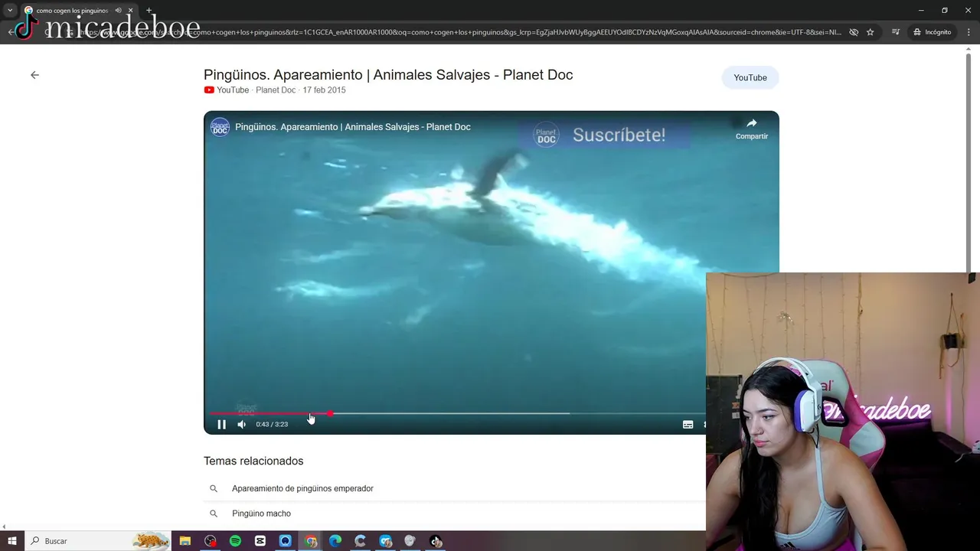Screen dimensions: 980x551
Task: Toggle video subtitles icon
Action: point(688,424)
